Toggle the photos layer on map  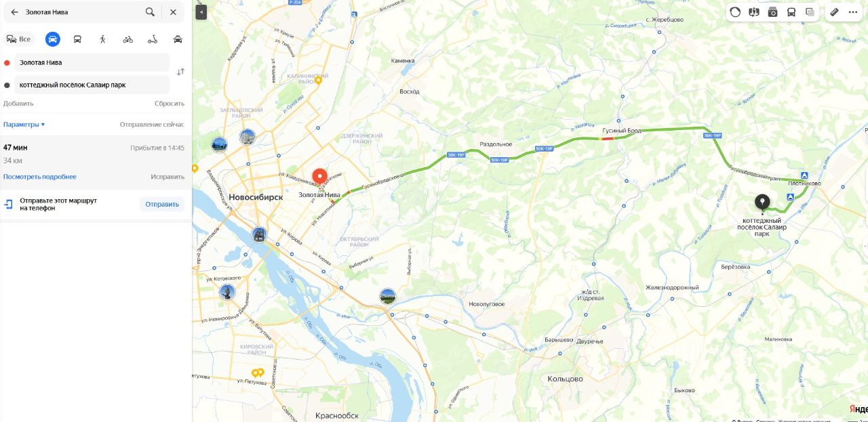pos(772,12)
